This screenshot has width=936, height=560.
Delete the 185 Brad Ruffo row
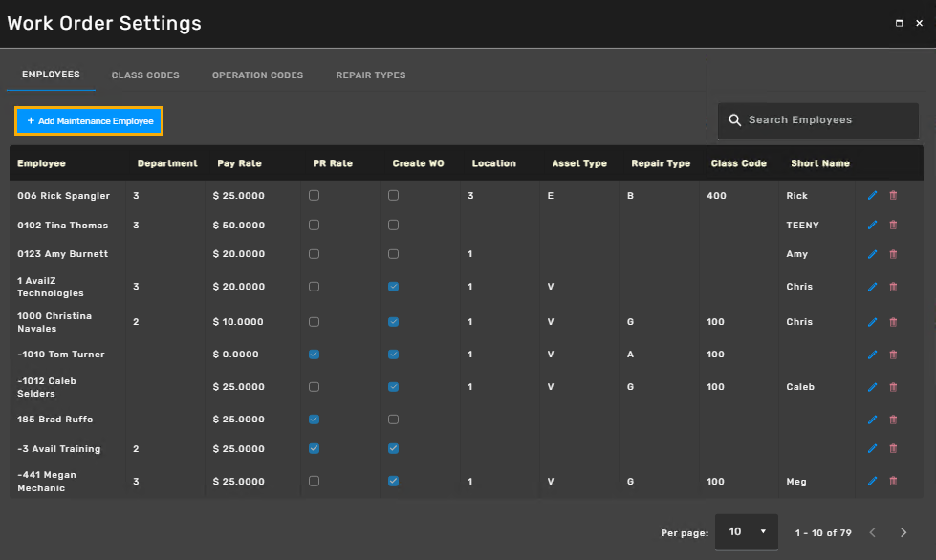[893, 420]
